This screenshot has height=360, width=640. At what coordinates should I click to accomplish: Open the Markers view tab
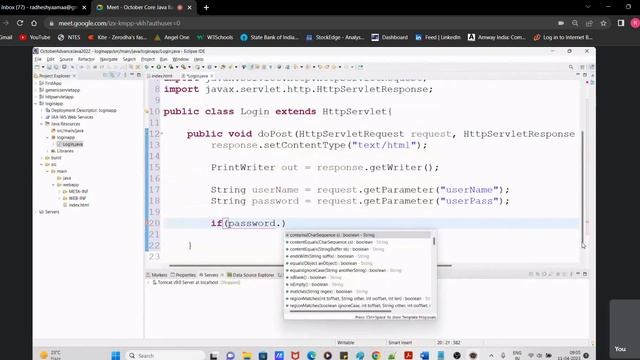[x=157, y=275]
